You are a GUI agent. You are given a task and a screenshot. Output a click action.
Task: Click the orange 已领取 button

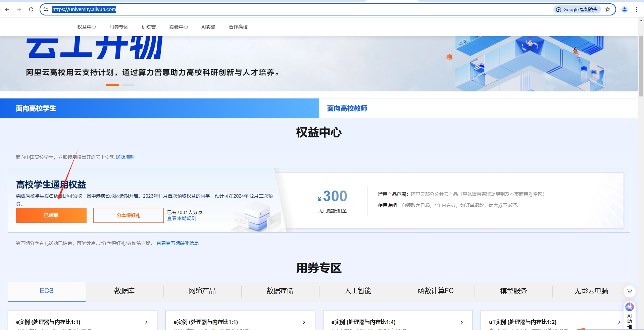click(51, 215)
